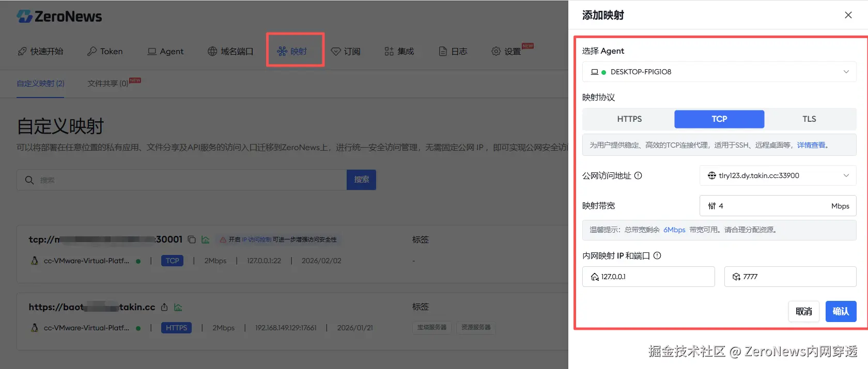
Task: Edit the internal IP field 127.0.0.1
Action: 648,277
